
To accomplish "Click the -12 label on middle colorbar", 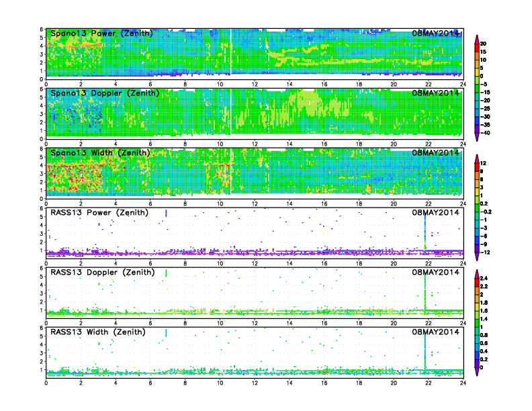I will tap(485, 253).
